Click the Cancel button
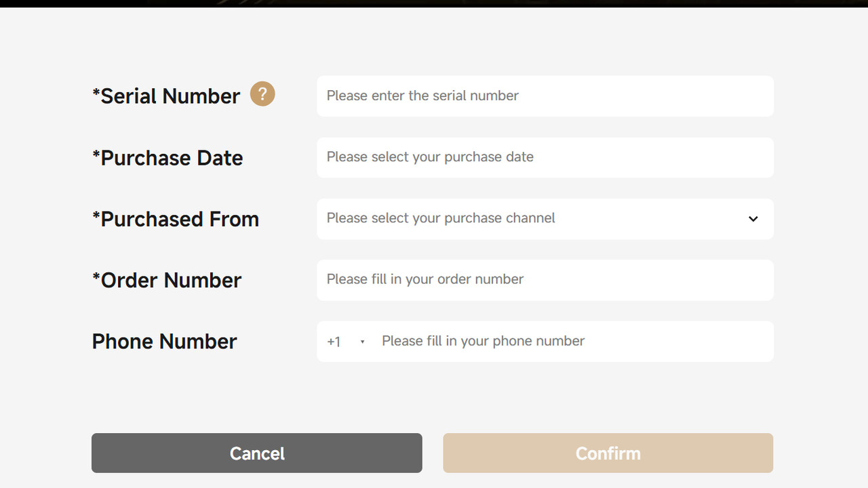This screenshot has width=868, height=488. pyautogui.click(x=257, y=453)
